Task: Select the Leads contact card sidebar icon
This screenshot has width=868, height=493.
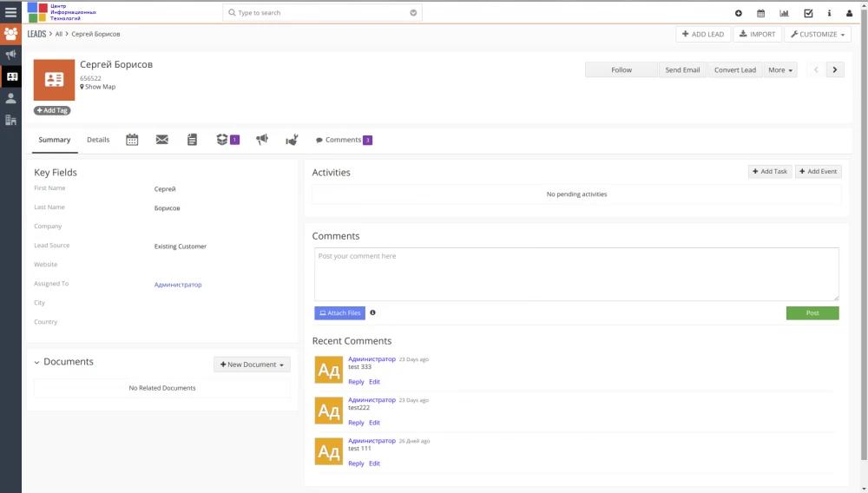Action: click(x=11, y=76)
